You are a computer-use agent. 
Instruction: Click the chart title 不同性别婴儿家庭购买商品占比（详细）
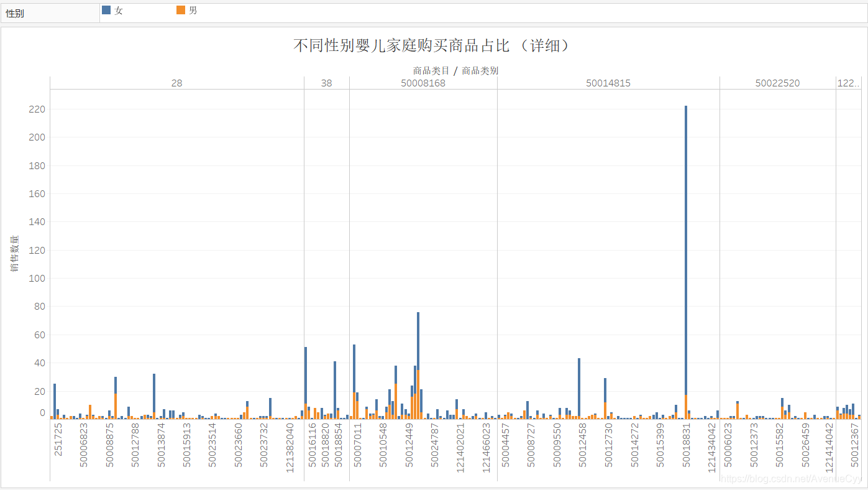click(x=432, y=45)
